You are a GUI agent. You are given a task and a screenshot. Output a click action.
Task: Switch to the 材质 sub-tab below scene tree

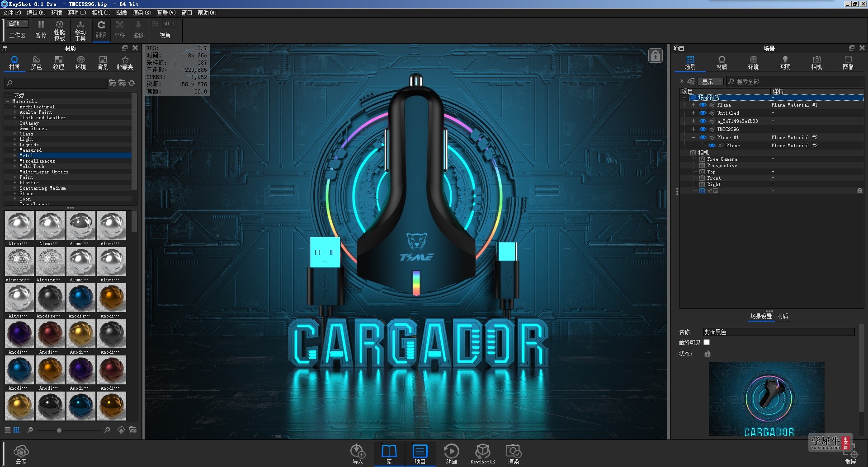point(783,316)
